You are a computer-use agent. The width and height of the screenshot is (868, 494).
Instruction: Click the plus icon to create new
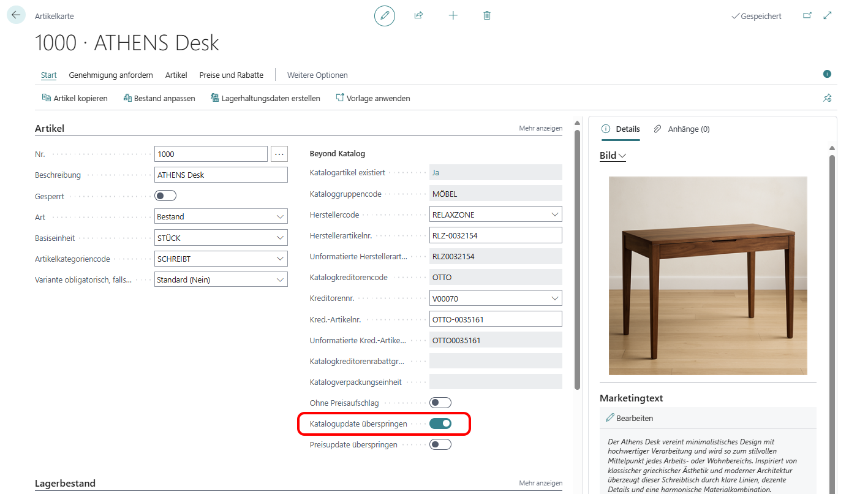coord(453,16)
